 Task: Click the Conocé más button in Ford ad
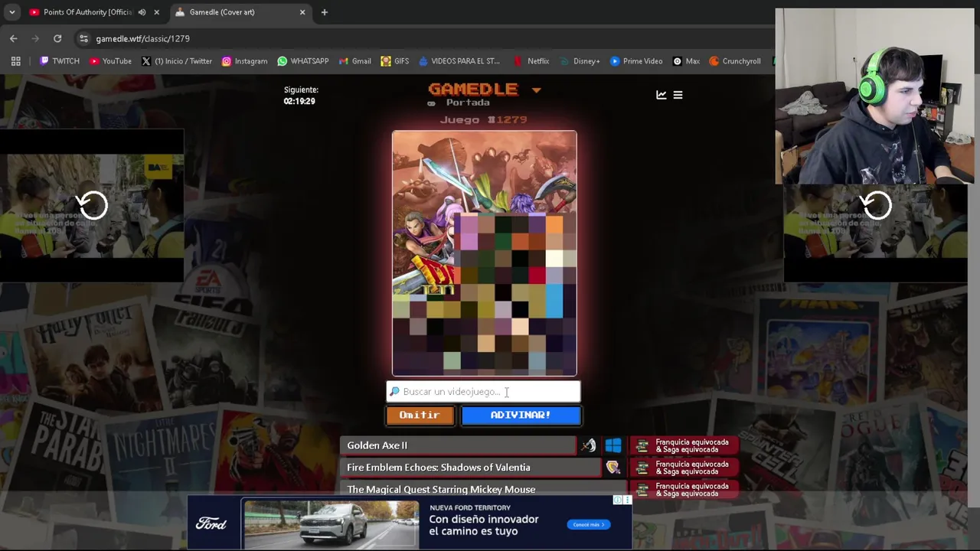pyautogui.click(x=589, y=524)
